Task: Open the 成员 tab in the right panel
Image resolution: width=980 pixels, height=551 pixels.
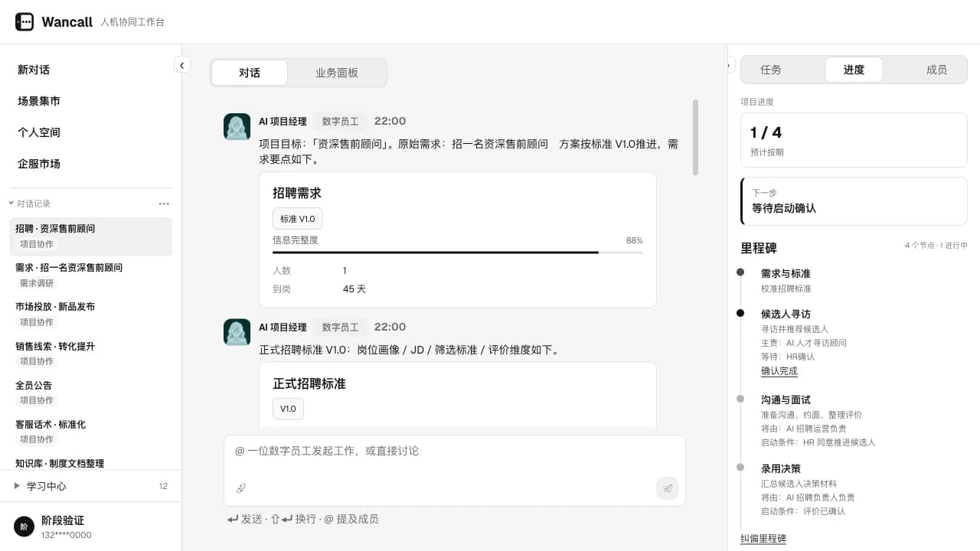Action: [936, 70]
